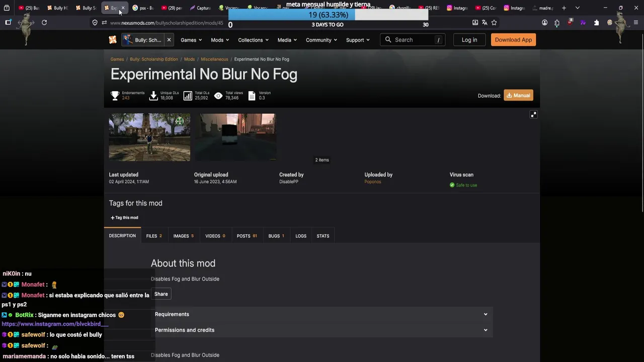Open the Community dropdown menu
Screen dimensions: 644x362
click(x=321, y=40)
